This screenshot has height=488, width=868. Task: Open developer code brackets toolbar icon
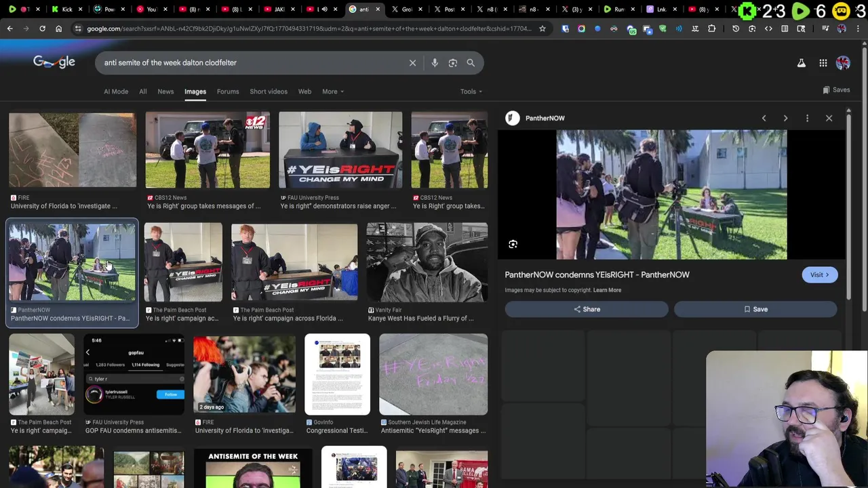click(768, 28)
